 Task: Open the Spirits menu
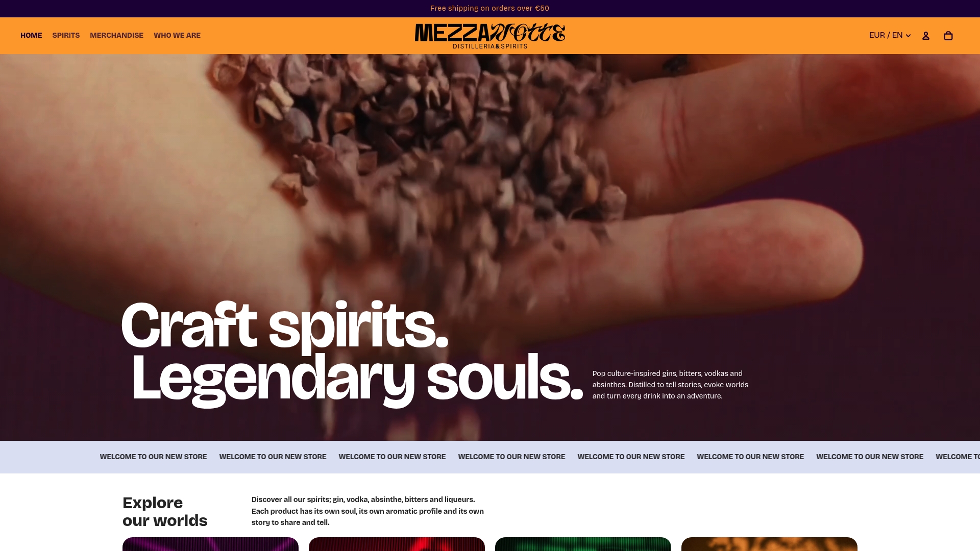66,35
